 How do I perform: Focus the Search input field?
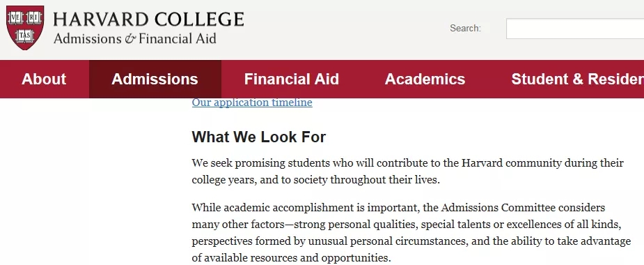(x=575, y=29)
